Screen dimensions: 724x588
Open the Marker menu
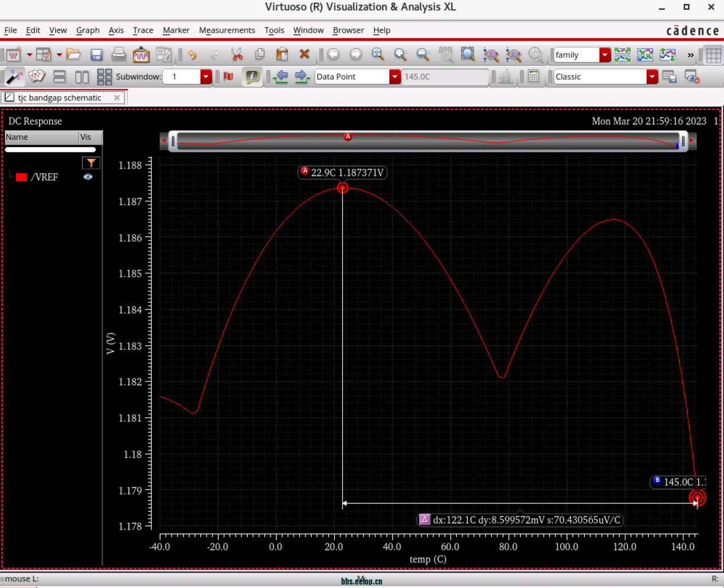click(176, 30)
